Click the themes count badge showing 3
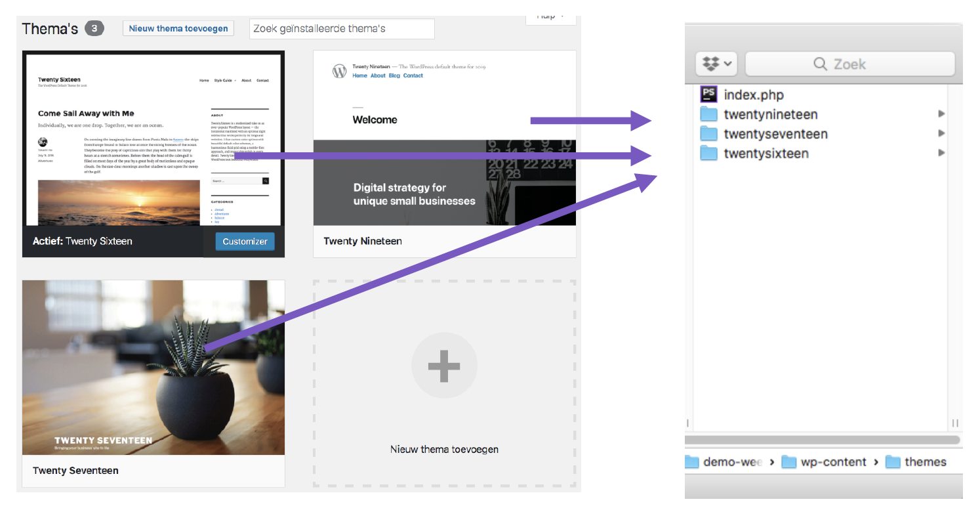Viewport: 980px width, 512px height. tap(94, 28)
